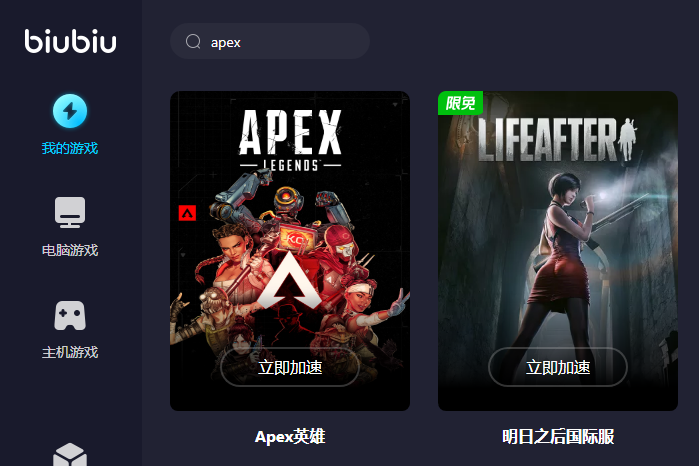Click the magnifier search icon
This screenshot has width=699, height=466.
[193, 41]
